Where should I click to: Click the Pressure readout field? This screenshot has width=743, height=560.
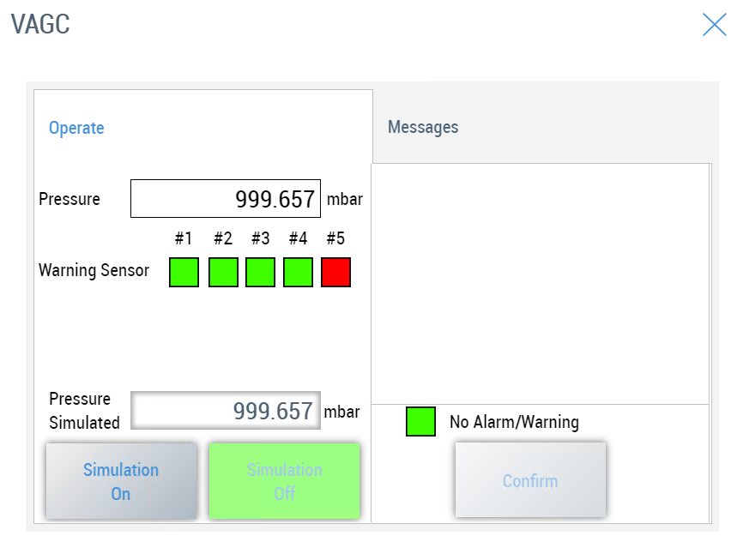(x=225, y=199)
